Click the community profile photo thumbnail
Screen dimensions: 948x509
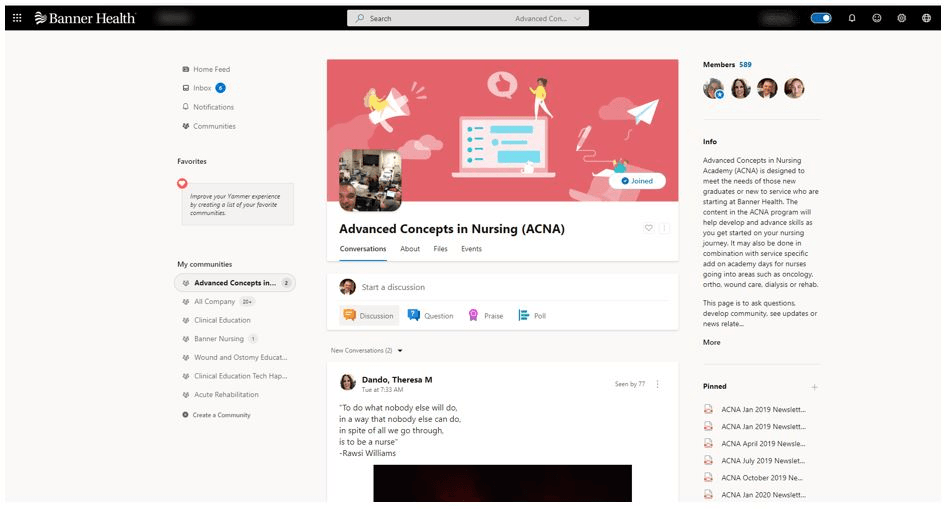370,180
